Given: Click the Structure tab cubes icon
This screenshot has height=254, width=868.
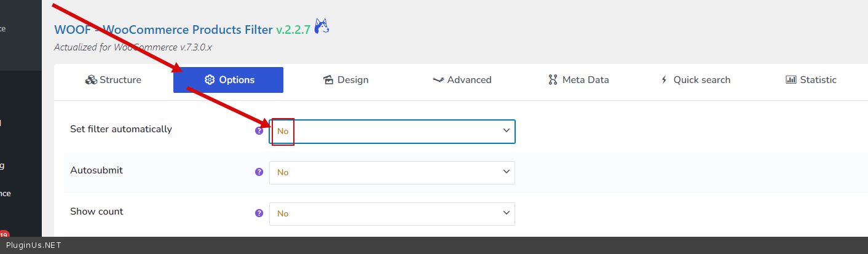Looking at the screenshot, I should 91,80.
